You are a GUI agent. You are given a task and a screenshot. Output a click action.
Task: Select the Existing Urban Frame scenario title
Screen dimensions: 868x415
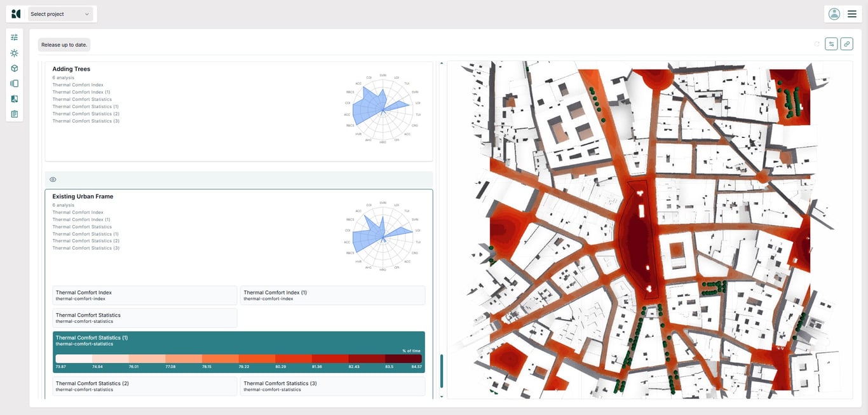(x=83, y=196)
